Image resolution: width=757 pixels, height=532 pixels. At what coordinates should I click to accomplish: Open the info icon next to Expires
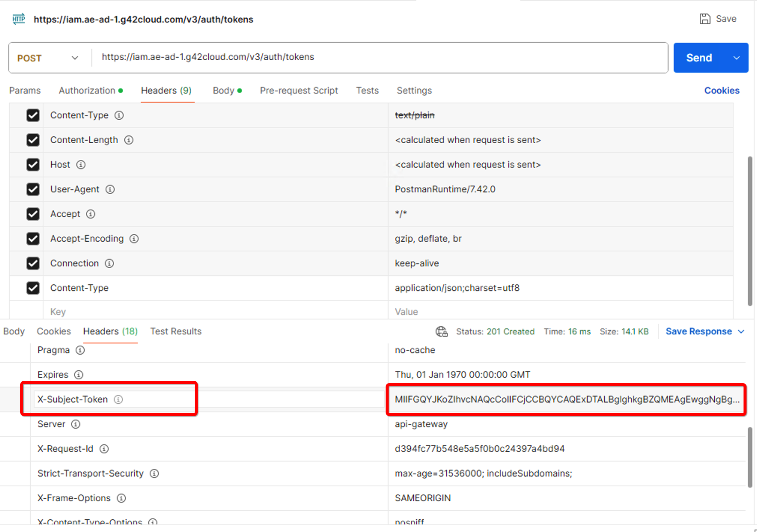pos(79,375)
